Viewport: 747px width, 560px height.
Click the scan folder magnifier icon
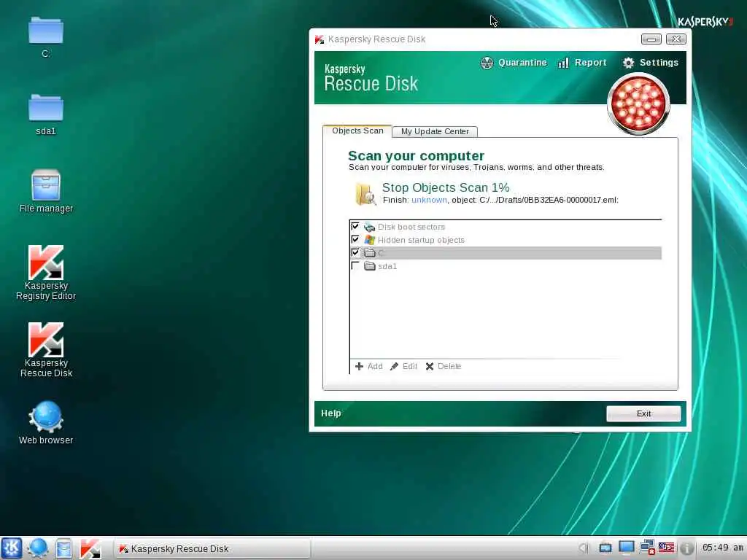pos(365,194)
